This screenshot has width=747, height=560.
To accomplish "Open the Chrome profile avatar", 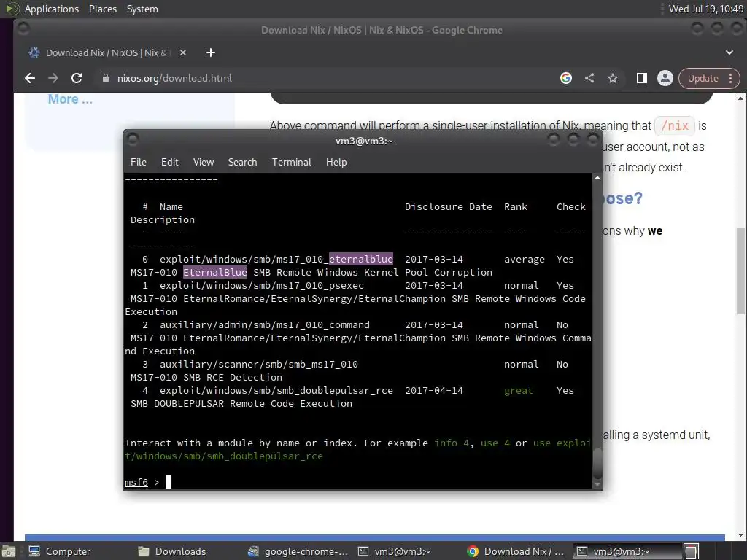I will point(665,78).
